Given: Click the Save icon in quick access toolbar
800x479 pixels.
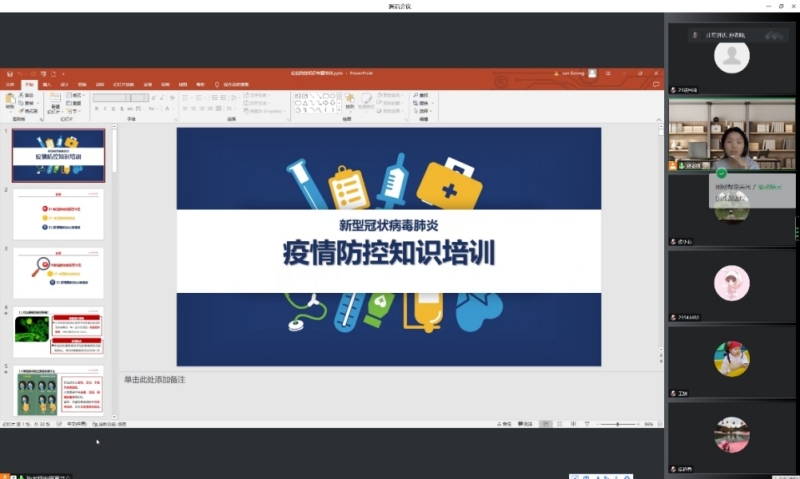Looking at the screenshot, I should [9, 73].
